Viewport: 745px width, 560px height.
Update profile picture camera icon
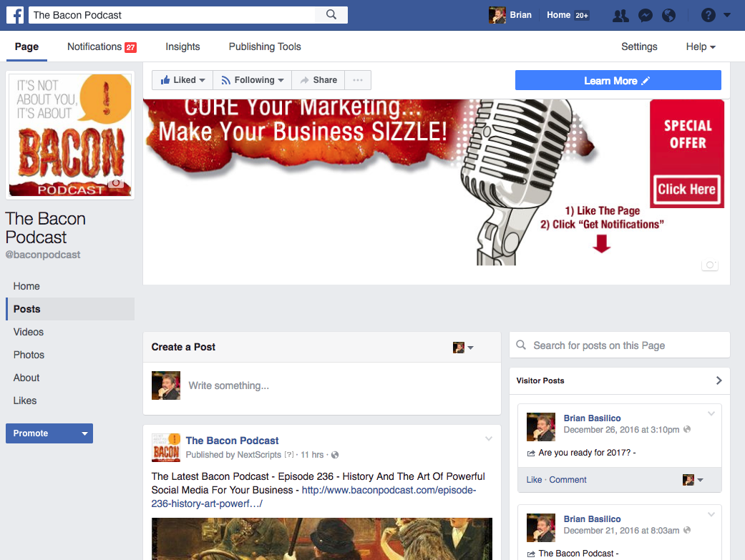click(x=116, y=183)
